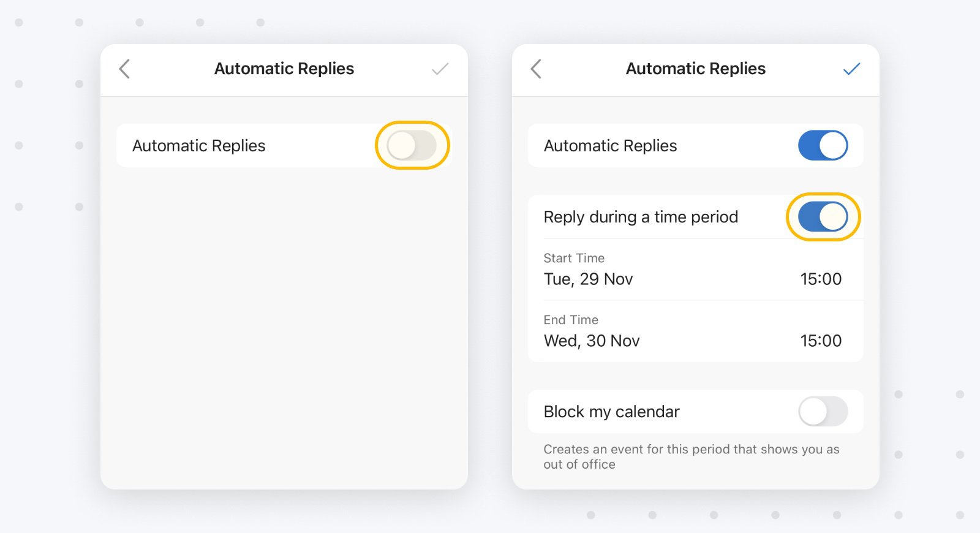Tap the Block my calendar label

coord(611,412)
